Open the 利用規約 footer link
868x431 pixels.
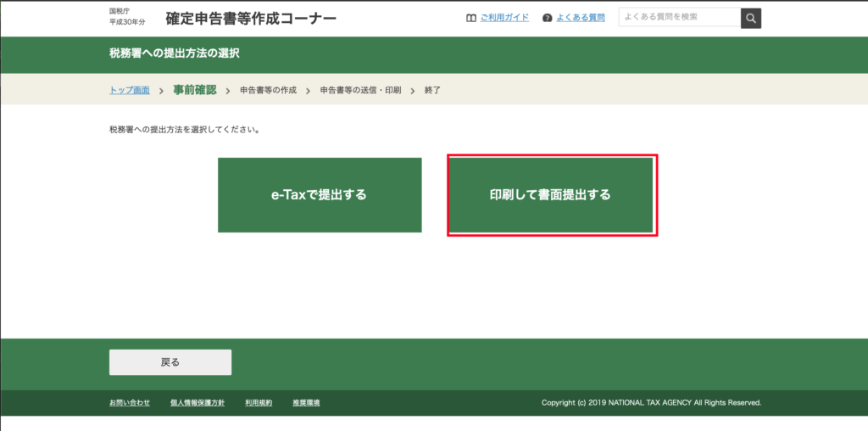click(x=259, y=402)
